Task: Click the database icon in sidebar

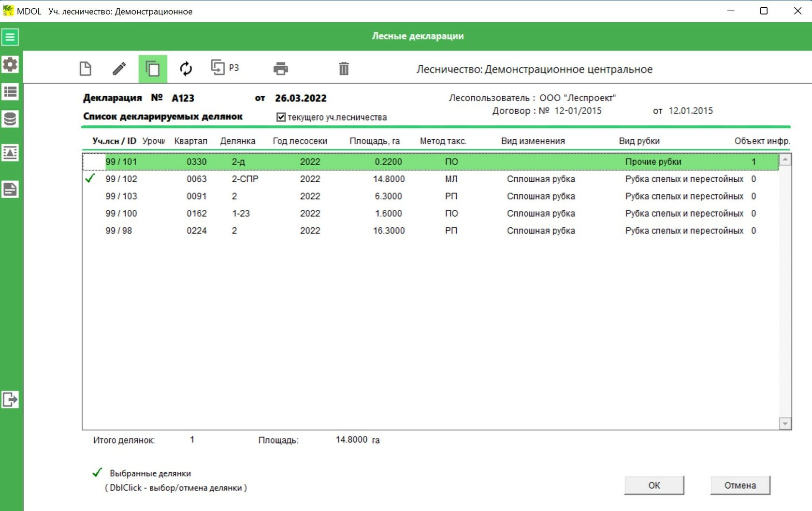Action: click(10, 119)
